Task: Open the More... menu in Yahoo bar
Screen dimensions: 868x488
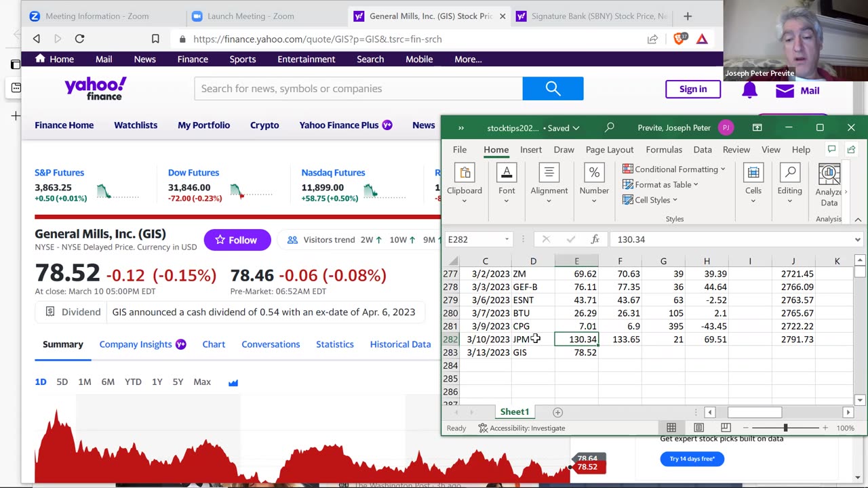Action: click(x=468, y=60)
